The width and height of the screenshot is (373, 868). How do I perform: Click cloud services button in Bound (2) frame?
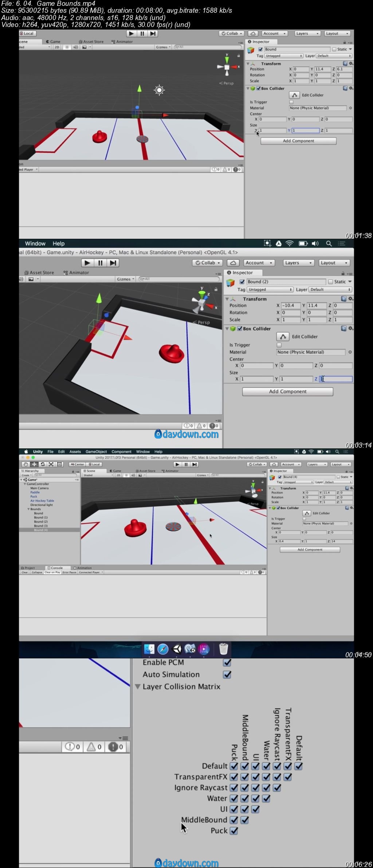[x=233, y=263]
